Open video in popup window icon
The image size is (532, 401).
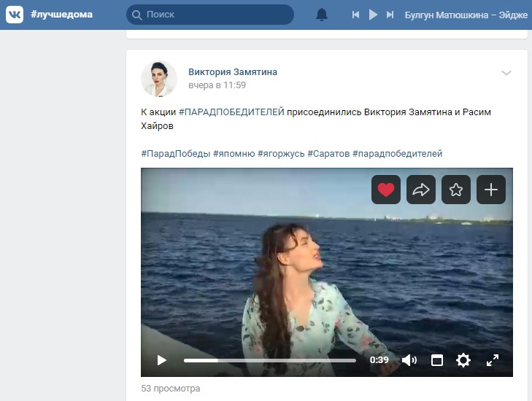(437, 360)
